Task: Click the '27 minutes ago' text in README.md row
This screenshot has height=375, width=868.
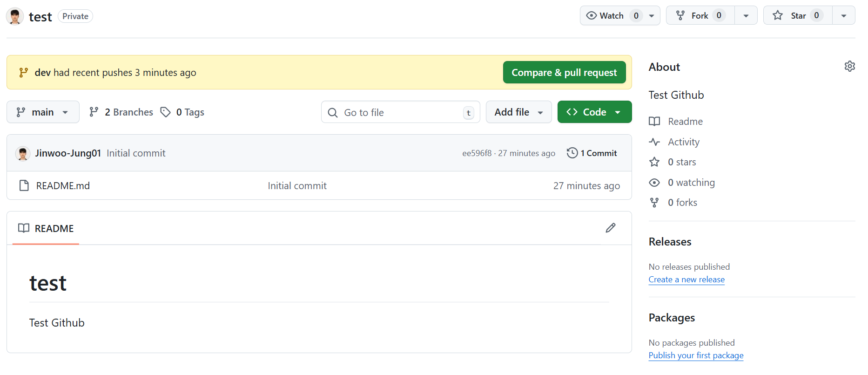Action: click(x=586, y=185)
